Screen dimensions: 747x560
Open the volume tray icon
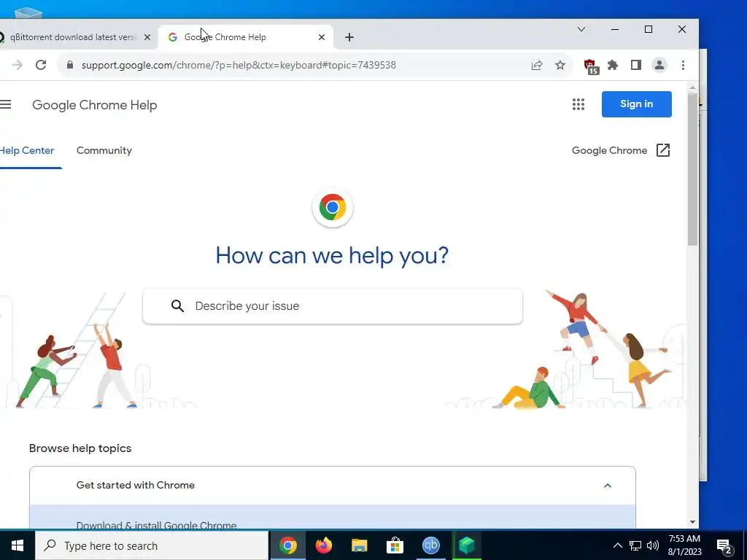pos(653,545)
